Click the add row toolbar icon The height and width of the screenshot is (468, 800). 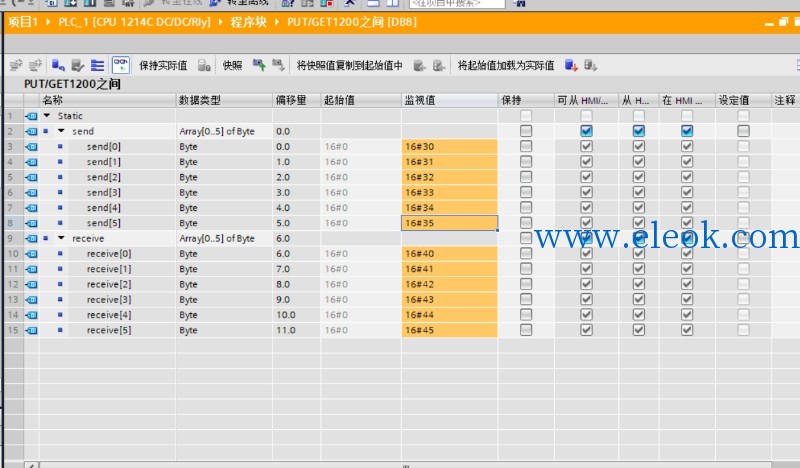coord(35,65)
